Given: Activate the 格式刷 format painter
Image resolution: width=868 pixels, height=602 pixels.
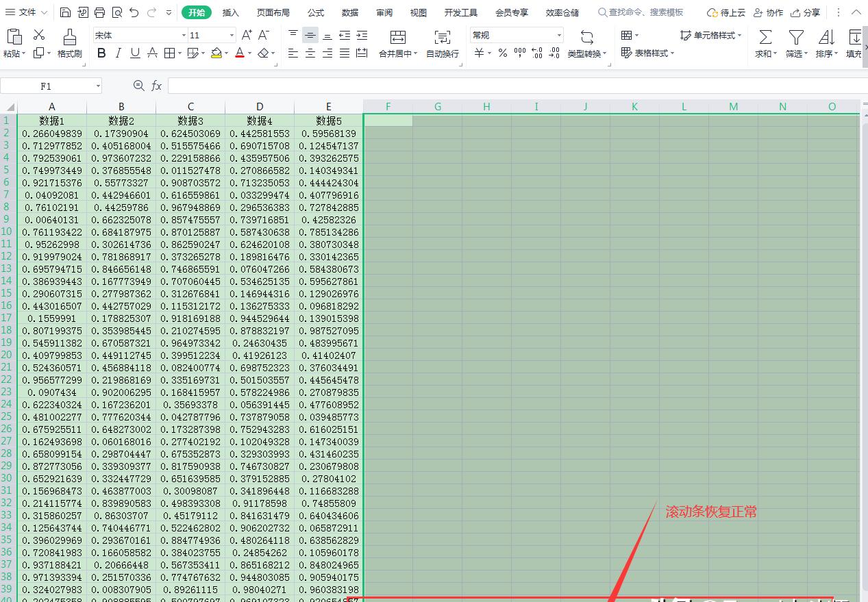Looking at the screenshot, I should (69, 44).
